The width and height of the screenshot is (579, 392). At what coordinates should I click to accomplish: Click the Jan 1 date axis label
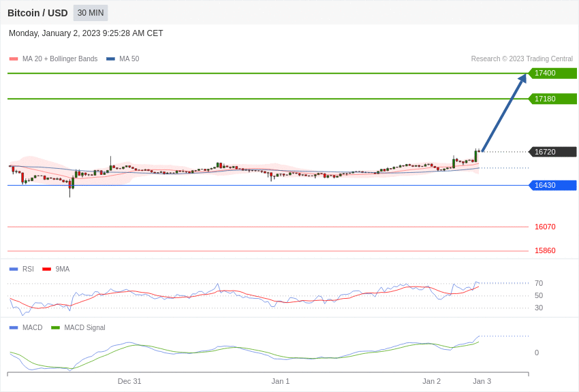coord(281,381)
